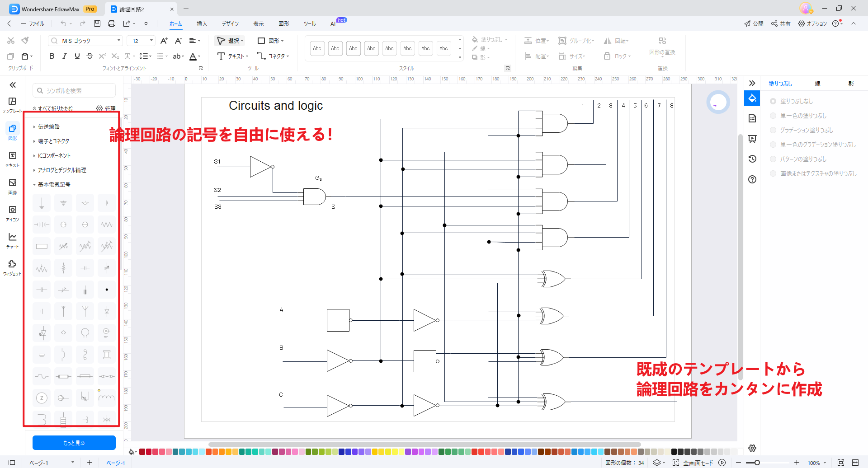Click the print icon
This screenshot has width=868, height=468.
pyautogui.click(x=112, y=23)
